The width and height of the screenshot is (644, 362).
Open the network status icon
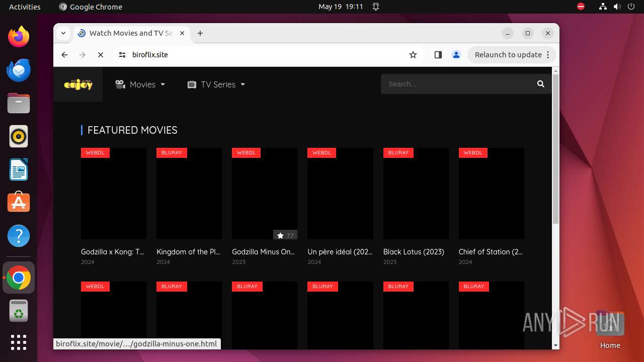pos(603,7)
